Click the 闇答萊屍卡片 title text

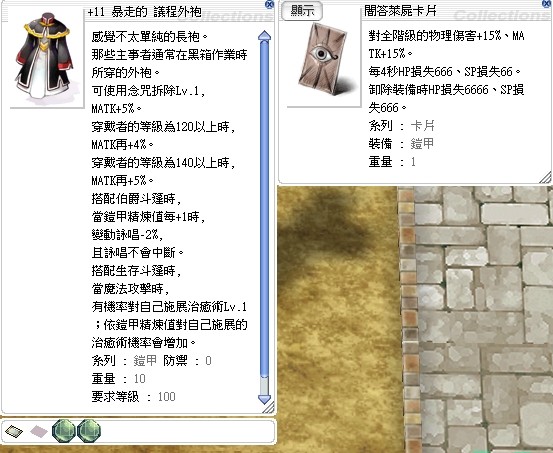(400, 11)
